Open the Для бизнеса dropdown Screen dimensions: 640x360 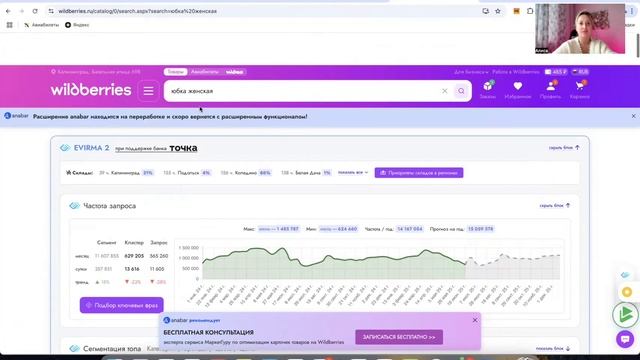pos(471,72)
